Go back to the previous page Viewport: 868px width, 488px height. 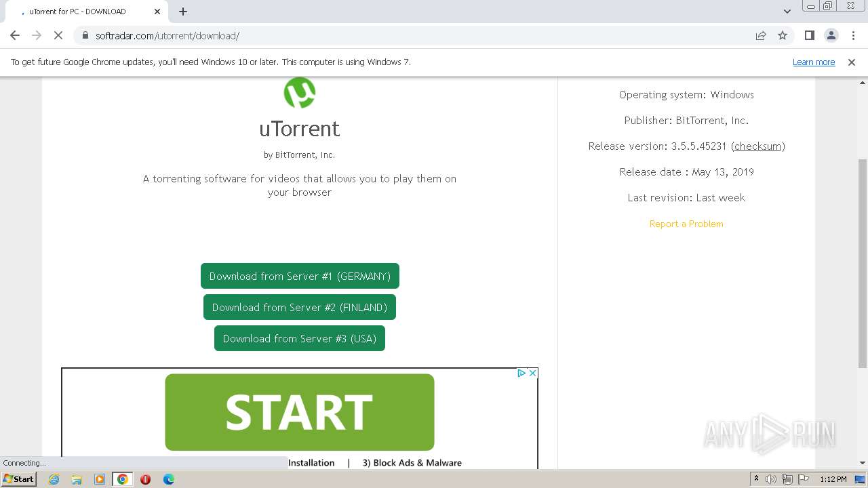tap(15, 35)
